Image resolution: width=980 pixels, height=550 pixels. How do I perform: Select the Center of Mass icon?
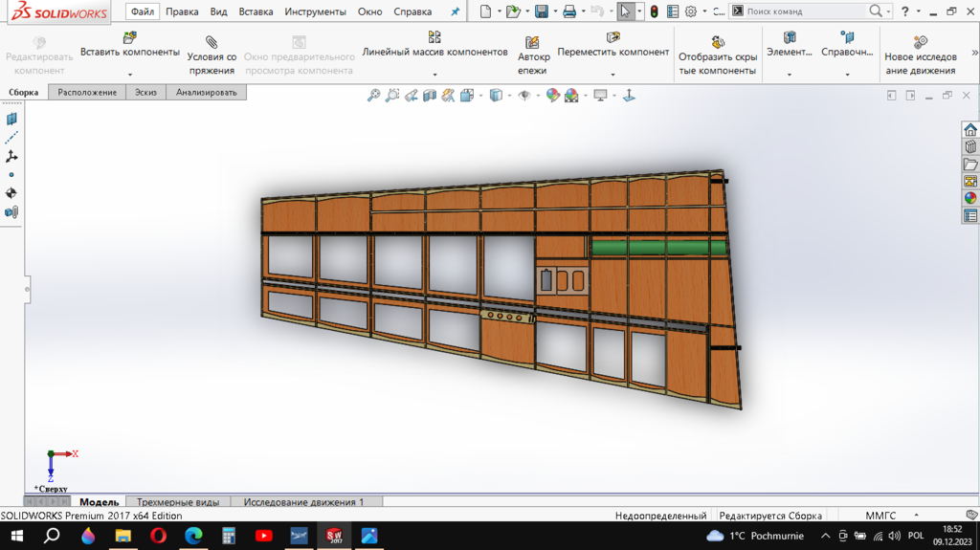[11, 193]
